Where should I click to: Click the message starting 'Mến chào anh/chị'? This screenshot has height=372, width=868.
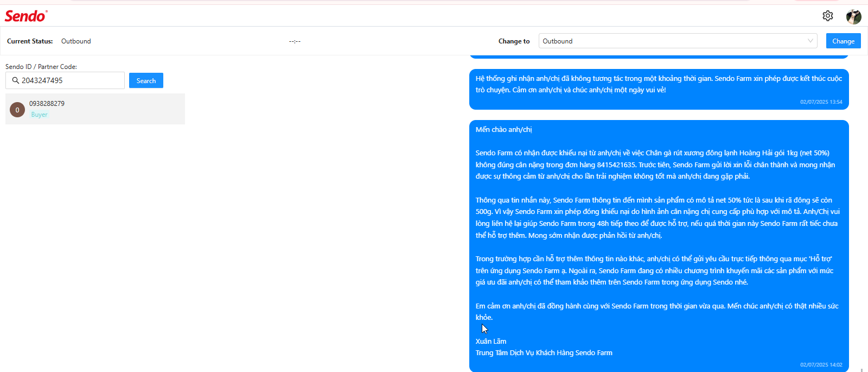click(x=659, y=246)
